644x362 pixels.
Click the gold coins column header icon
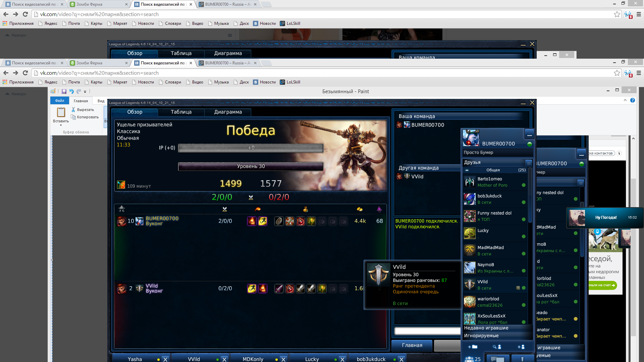click(360, 209)
